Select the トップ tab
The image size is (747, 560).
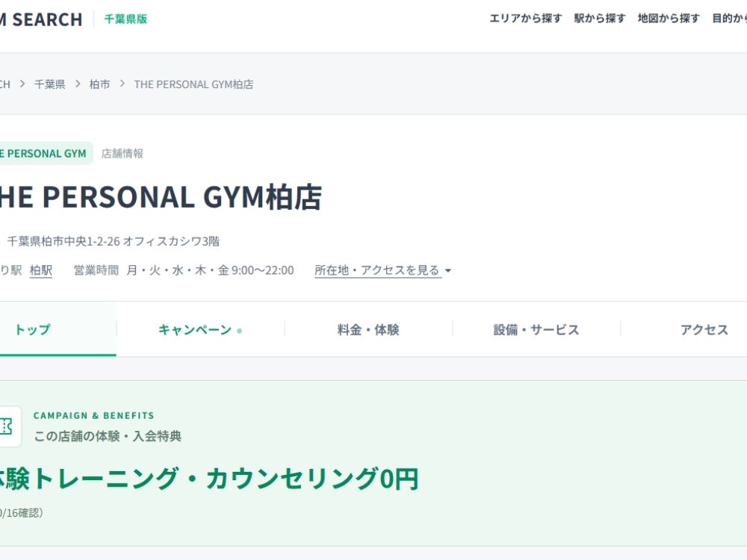click(58, 329)
